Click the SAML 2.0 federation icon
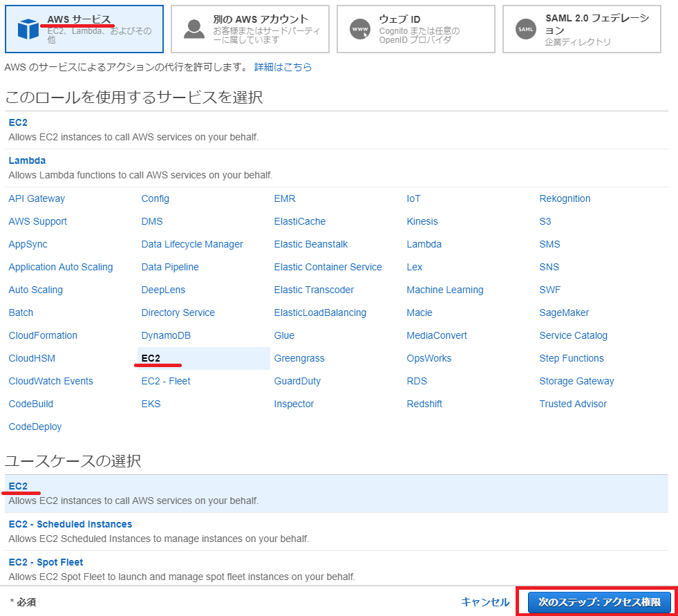 [x=526, y=29]
